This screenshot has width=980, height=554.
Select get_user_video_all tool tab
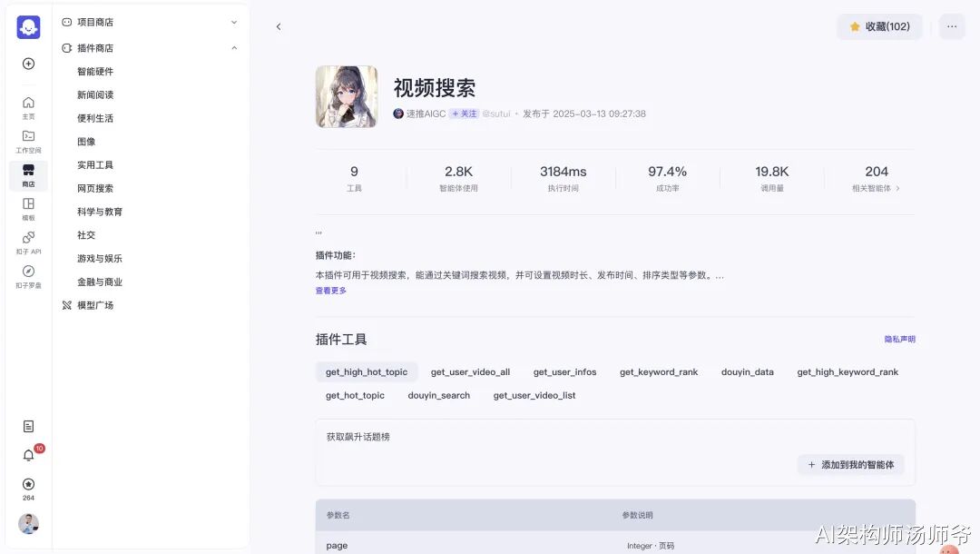470,372
